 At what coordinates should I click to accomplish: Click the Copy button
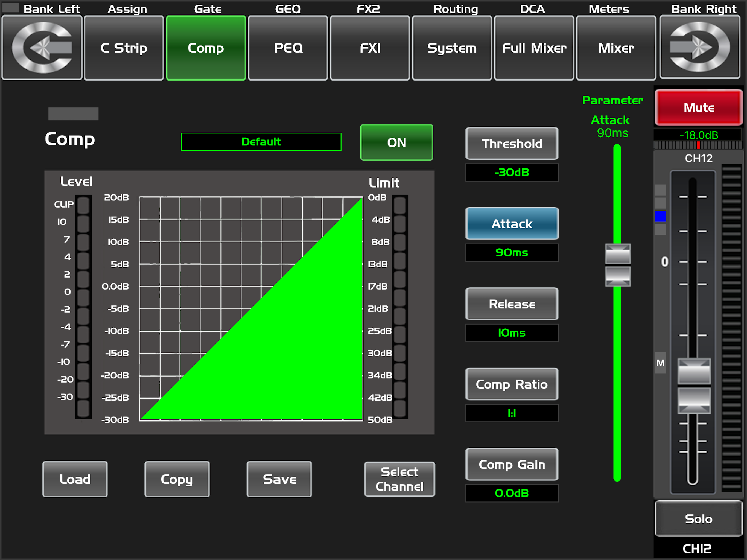pos(177,479)
